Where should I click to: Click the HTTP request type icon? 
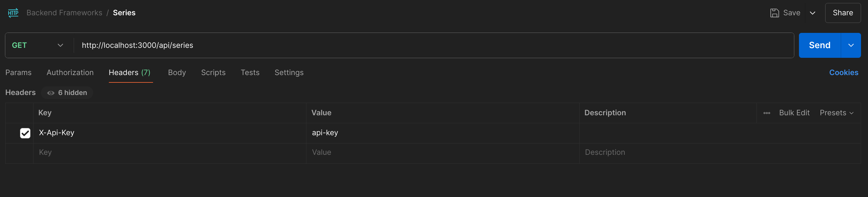[x=13, y=13]
